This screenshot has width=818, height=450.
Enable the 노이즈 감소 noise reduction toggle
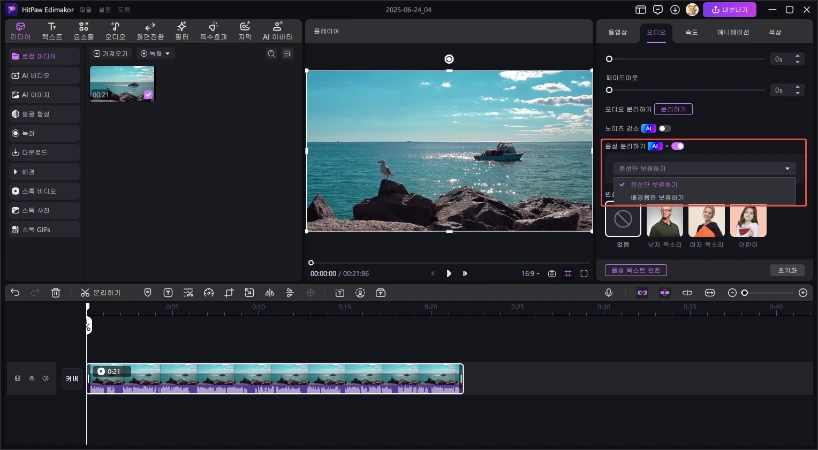point(665,128)
